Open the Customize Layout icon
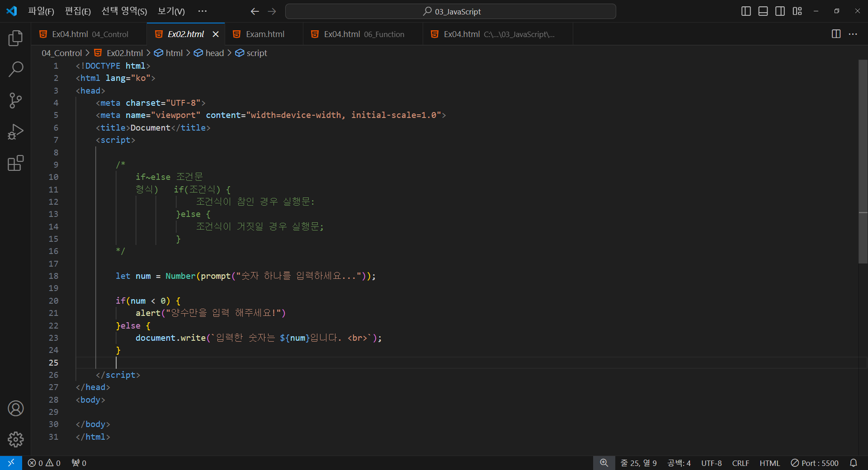Screen dimensions: 868x470 797,11
